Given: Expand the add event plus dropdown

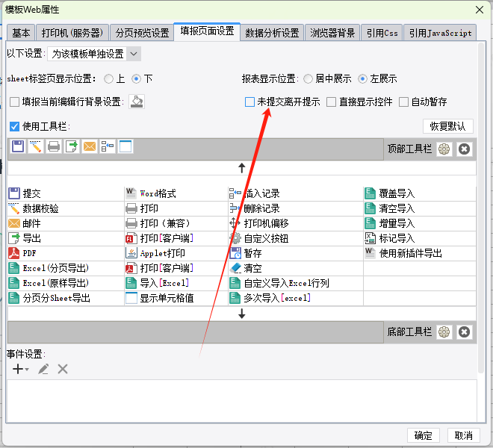Looking at the screenshot, I should coord(21,369).
